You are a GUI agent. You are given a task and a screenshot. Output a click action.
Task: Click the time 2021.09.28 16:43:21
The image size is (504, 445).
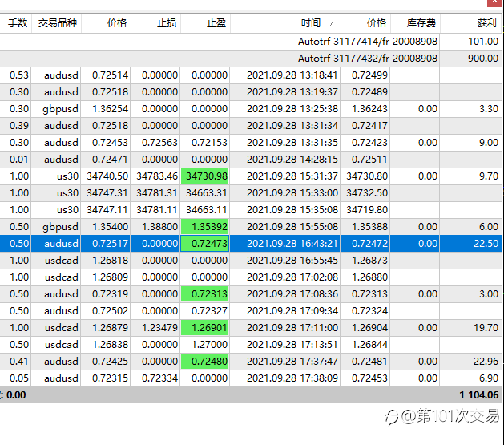coord(292,244)
